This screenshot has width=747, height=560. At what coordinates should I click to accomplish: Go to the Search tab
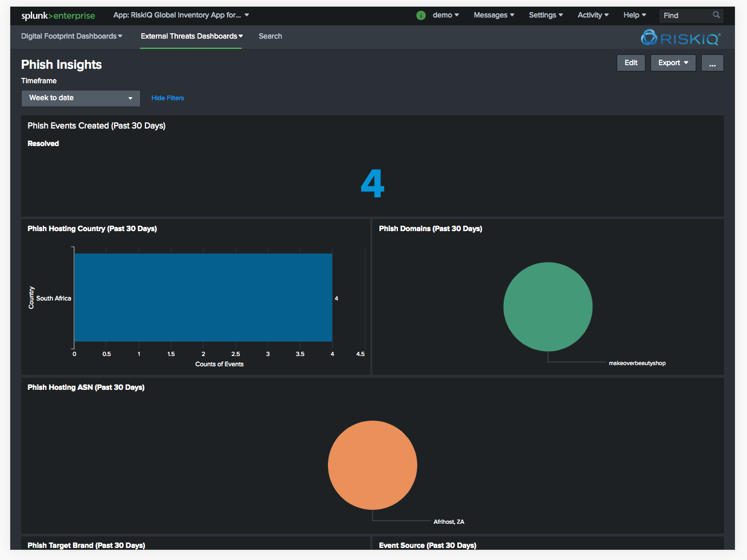(x=270, y=36)
